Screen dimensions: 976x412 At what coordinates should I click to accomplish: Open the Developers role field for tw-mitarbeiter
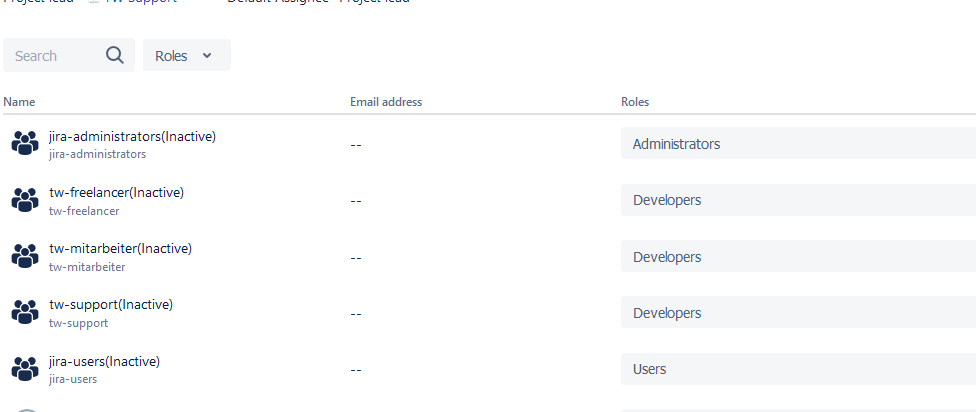click(x=799, y=256)
